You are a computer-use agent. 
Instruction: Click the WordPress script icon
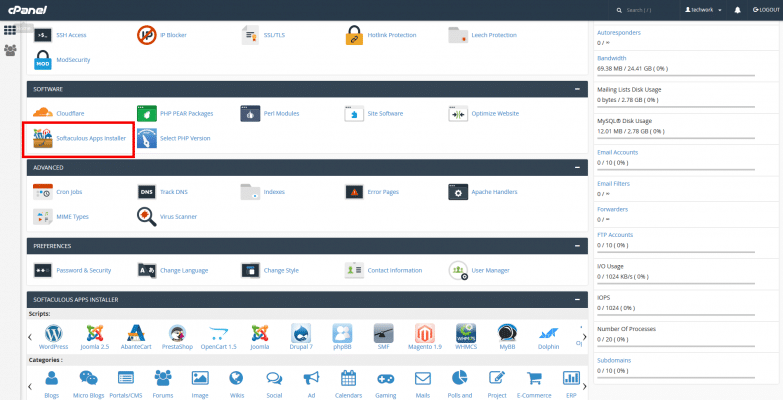[x=55, y=334]
